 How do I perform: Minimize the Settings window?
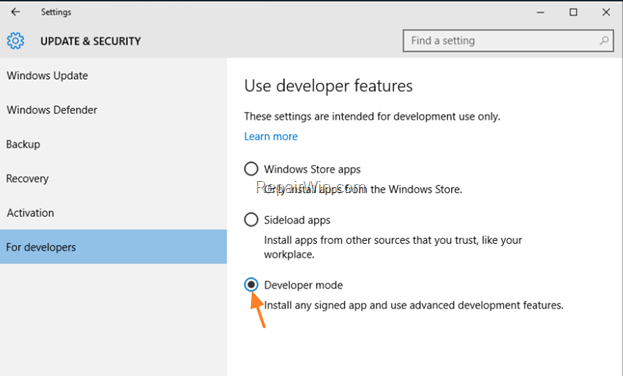[540, 12]
